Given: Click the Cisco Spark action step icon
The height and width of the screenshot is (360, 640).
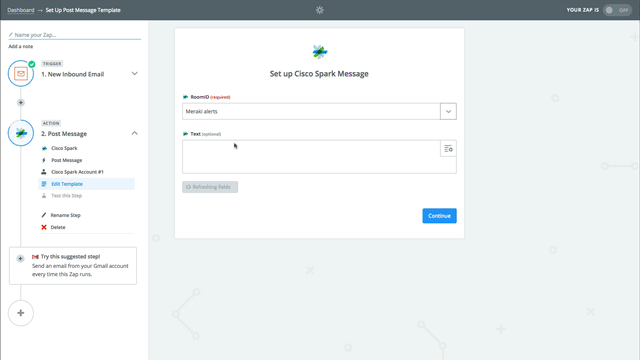Looking at the screenshot, I should pos(21,133).
